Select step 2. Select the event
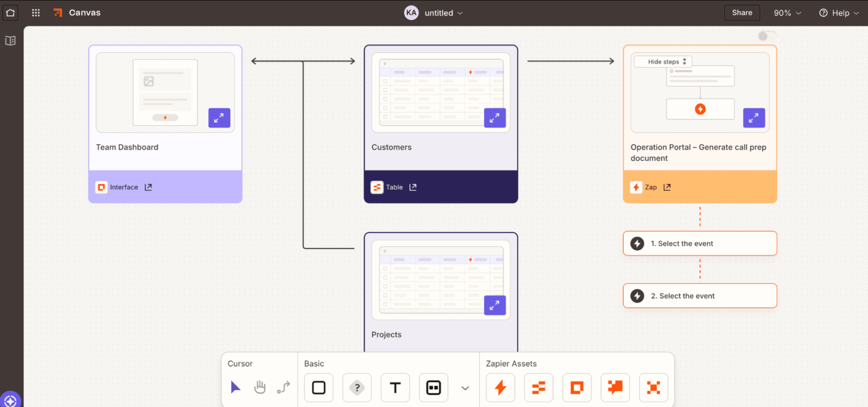868x407 pixels. 700,296
